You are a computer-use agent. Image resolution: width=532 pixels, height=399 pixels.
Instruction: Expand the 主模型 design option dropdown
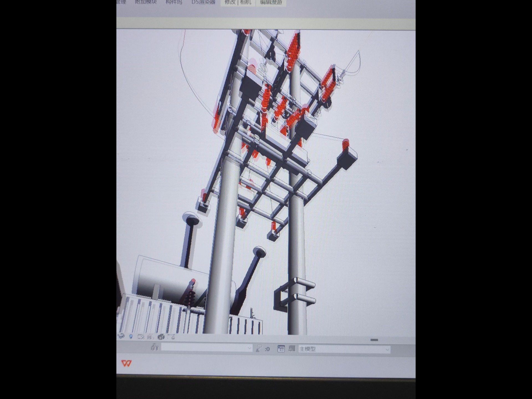pyautogui.click(x=387, y=349)
